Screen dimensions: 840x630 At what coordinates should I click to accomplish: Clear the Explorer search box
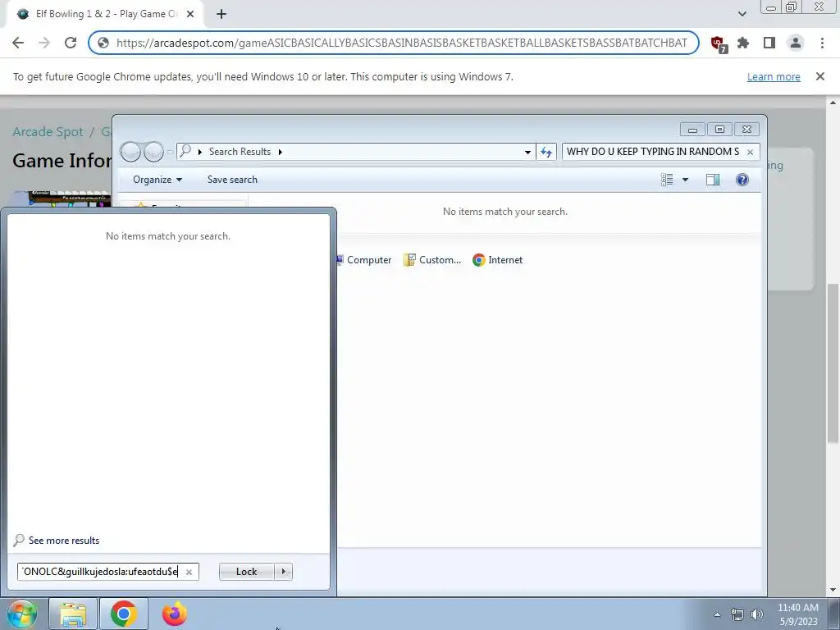[x=750, y=152]
